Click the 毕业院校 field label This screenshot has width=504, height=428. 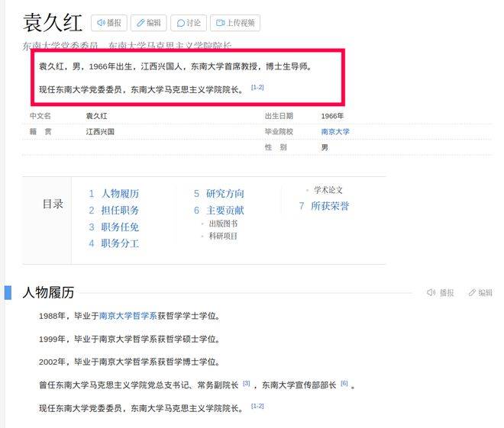pos(279,131)
